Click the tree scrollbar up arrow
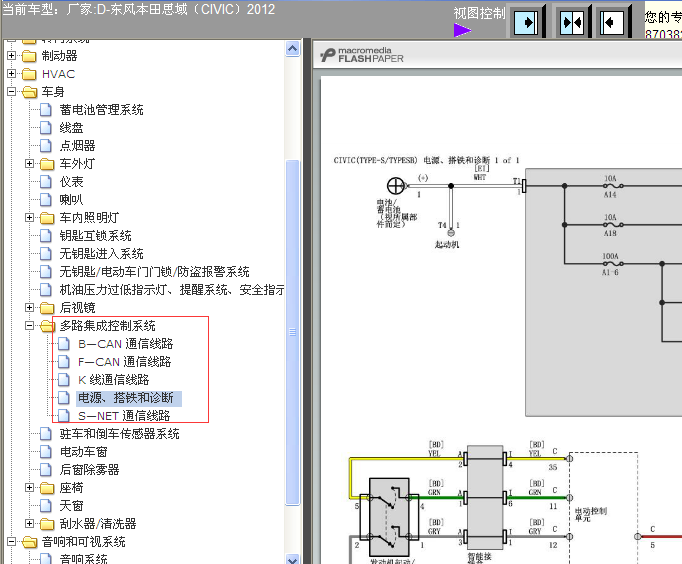Screen dimensions: 682x564 click(x=293, y=49)
